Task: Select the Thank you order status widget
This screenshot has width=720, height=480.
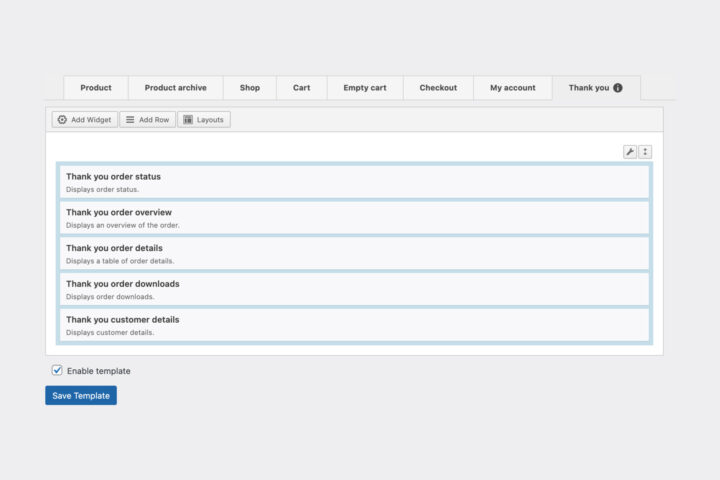Action: click(x=353, y=182)
